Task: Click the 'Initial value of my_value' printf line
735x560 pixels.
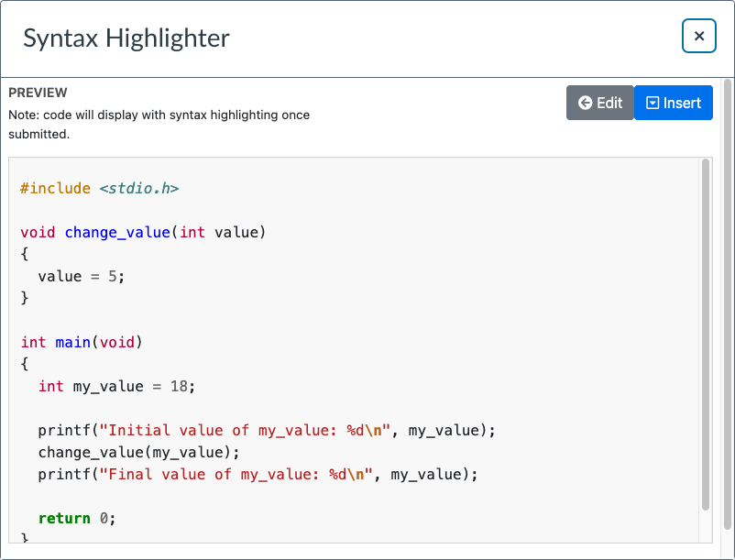Action: click(267, 430)
